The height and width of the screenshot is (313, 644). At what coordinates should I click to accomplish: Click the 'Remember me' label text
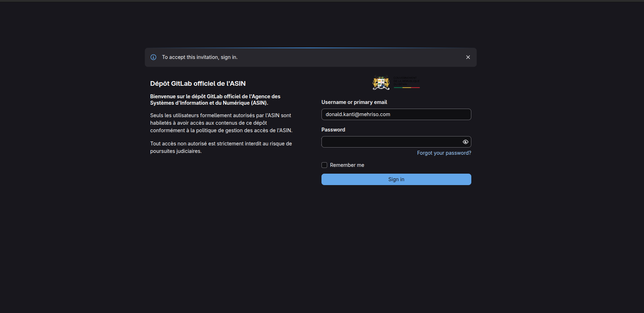[x=347, y=165]
